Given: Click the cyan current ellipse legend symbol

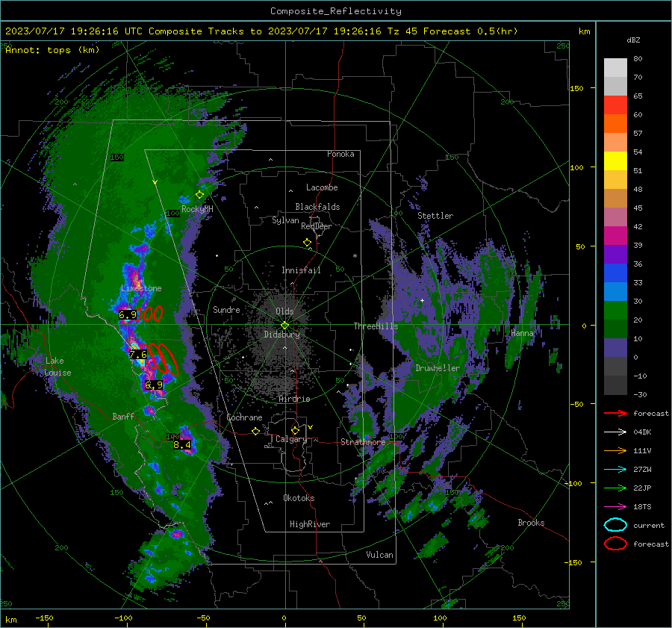Looking at the screenshot, I should [x=615, y=525].
